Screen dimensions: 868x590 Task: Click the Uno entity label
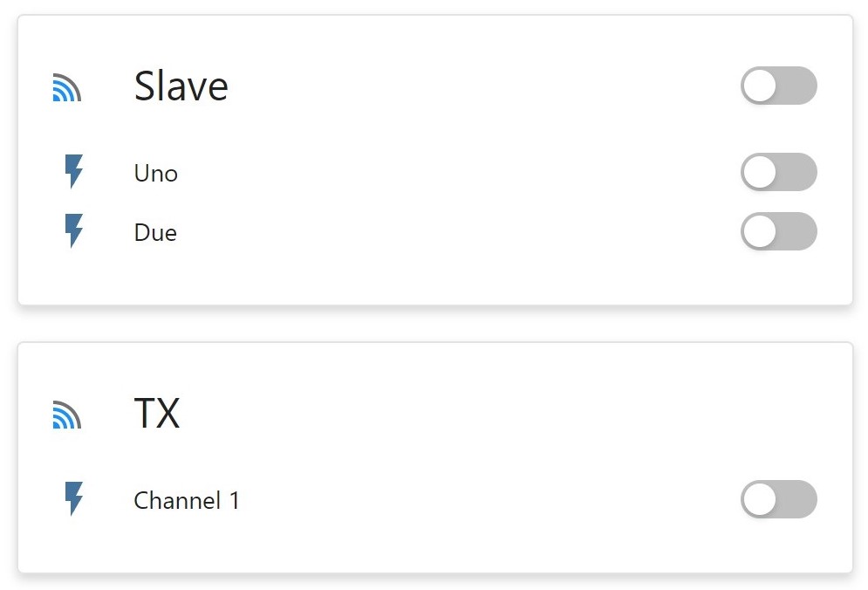click(x=156, y=174)
